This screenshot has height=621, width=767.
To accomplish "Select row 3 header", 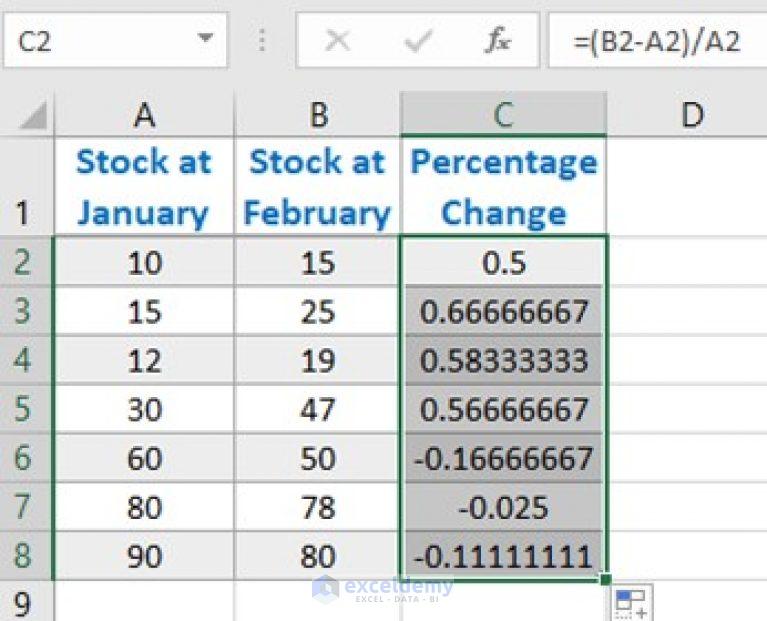I will point(27,311).
